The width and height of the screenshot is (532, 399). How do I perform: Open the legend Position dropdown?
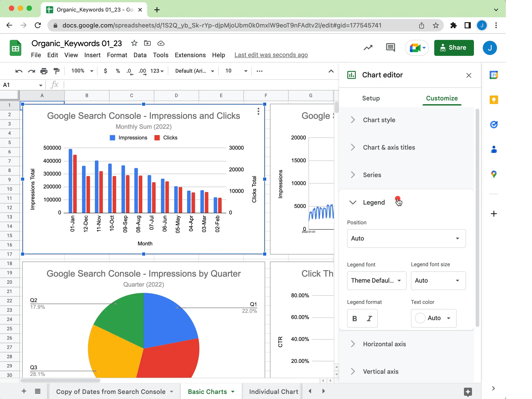coord(406,238)
